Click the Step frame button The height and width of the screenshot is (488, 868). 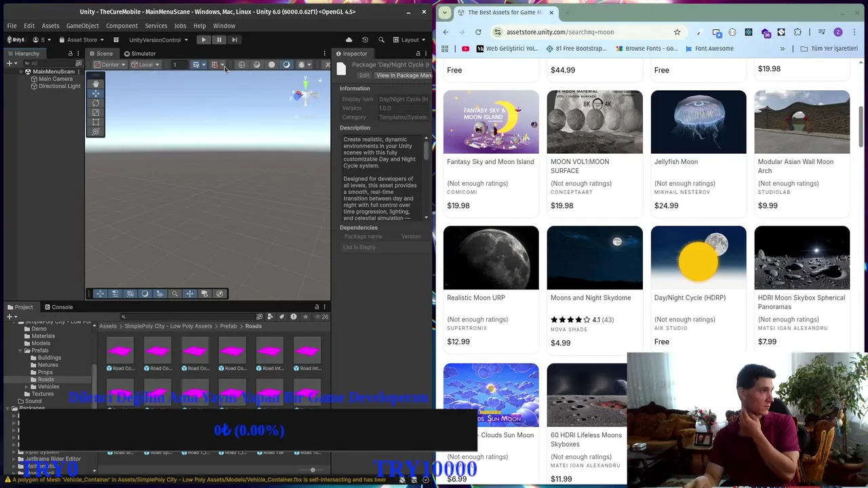tap(235, 40)
